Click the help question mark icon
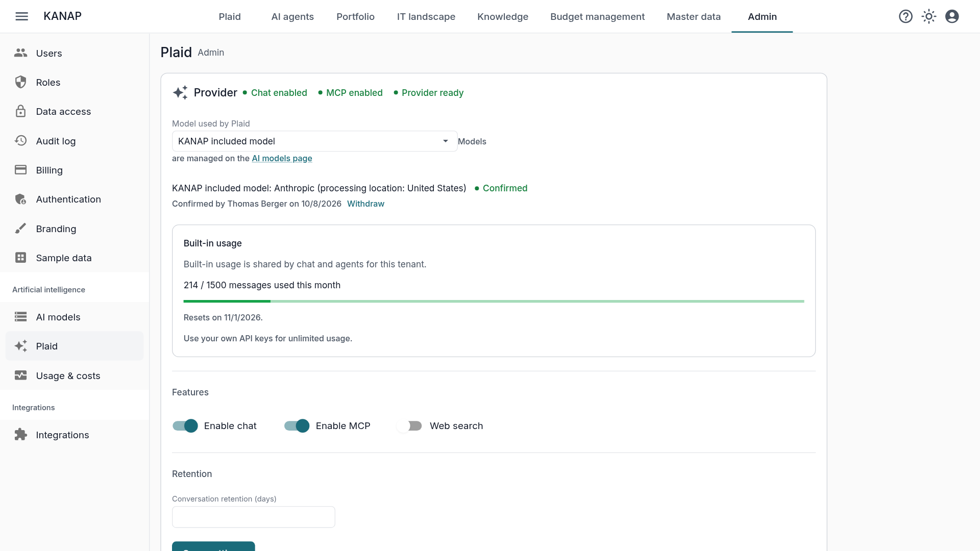980x551 pixels. 905,16
